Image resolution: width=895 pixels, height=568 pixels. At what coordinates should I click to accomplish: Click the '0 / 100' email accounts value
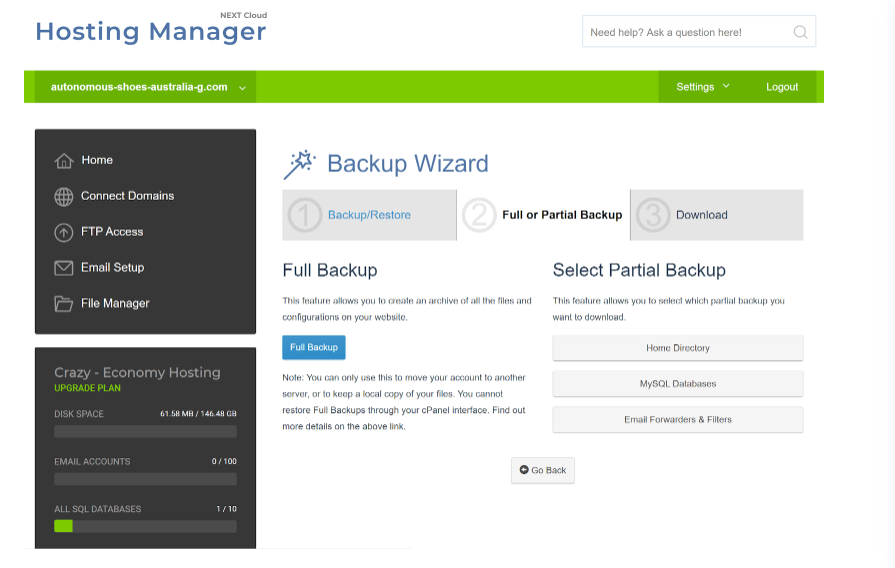click(x=224, y=461)
